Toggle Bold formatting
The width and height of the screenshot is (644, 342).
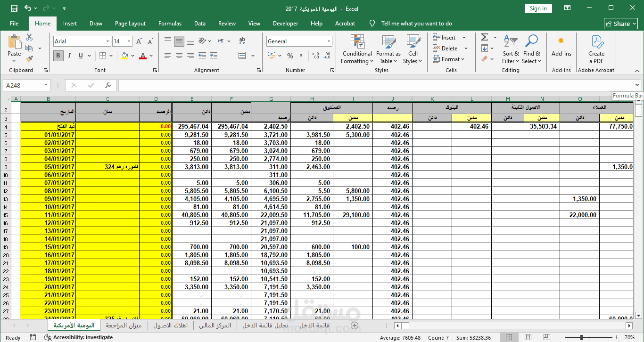click(x=58, y=56)
